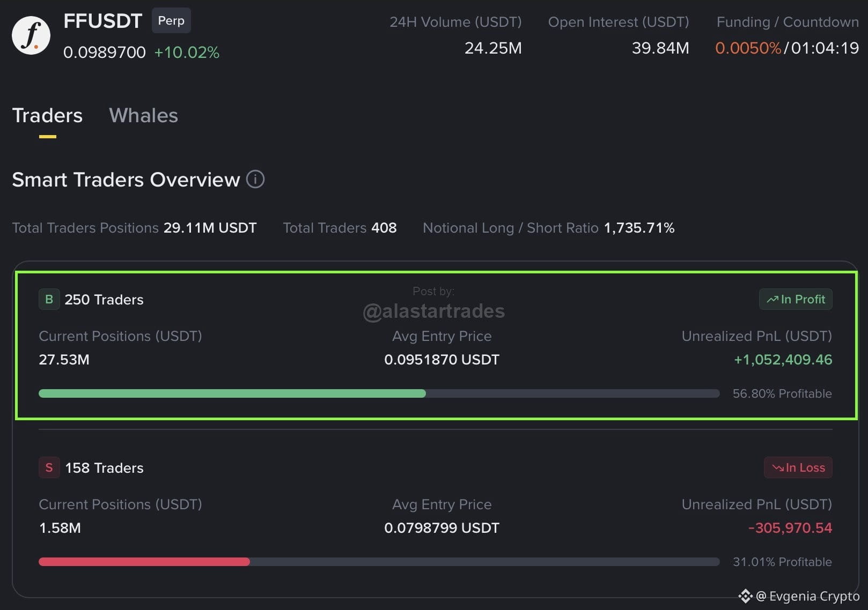
Task: Click the In Loss downtrend arrow icon
Action: (x=778, y=467)
